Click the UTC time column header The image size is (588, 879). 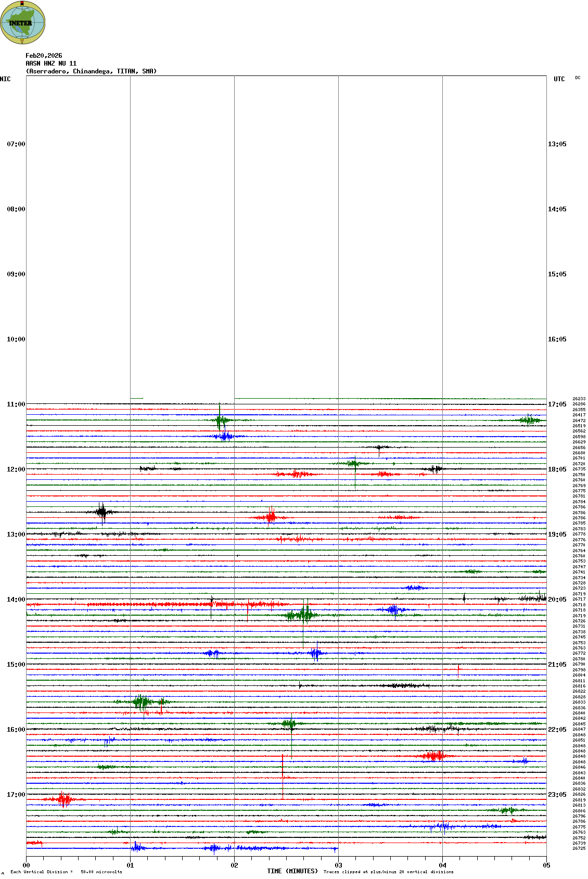(559, 79)
